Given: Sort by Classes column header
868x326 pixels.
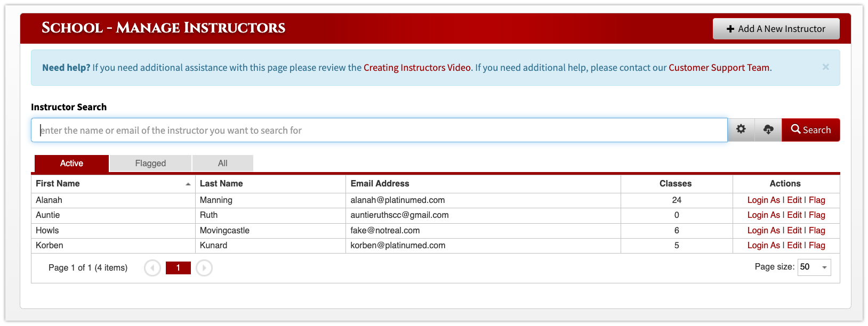Looking at the screenshot, I should tap(676, 184).
